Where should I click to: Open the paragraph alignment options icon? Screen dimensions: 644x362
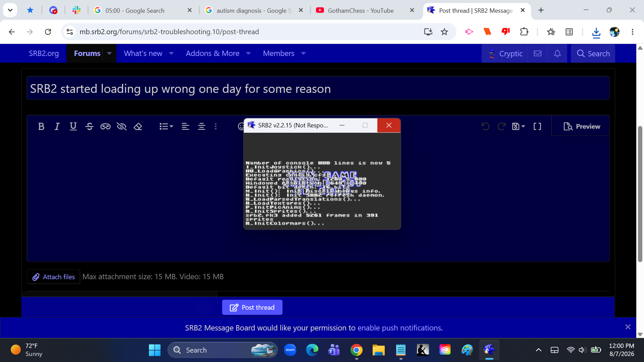click(202, 126)
